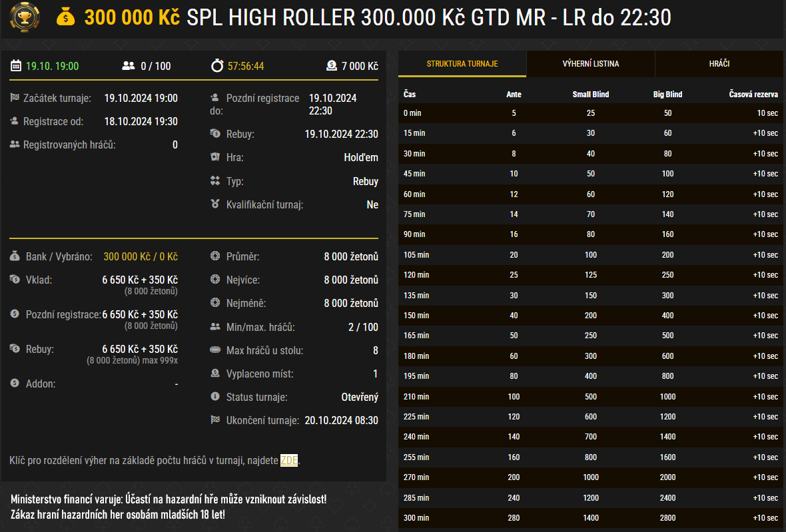786x532 pixels.
Task: Switch to the Výherní listina tab
Action: tap(590, 64)
